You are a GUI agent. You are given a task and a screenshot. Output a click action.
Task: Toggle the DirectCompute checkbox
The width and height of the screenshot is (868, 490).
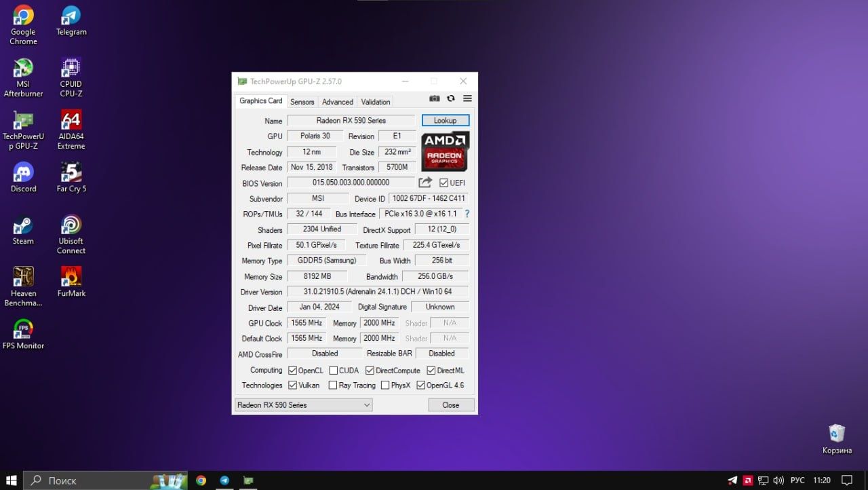(x=370, y=371)
